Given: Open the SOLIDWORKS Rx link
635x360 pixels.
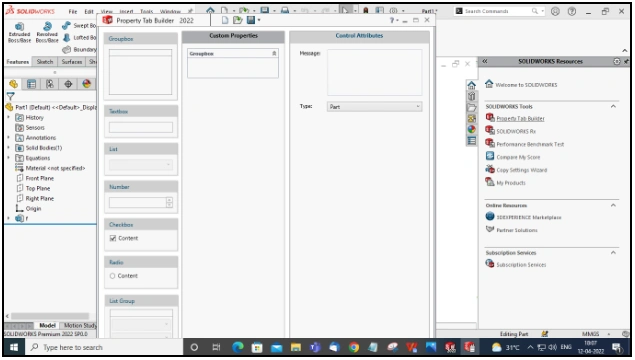Looking at the screenshot, I should [x=516, y=132].
